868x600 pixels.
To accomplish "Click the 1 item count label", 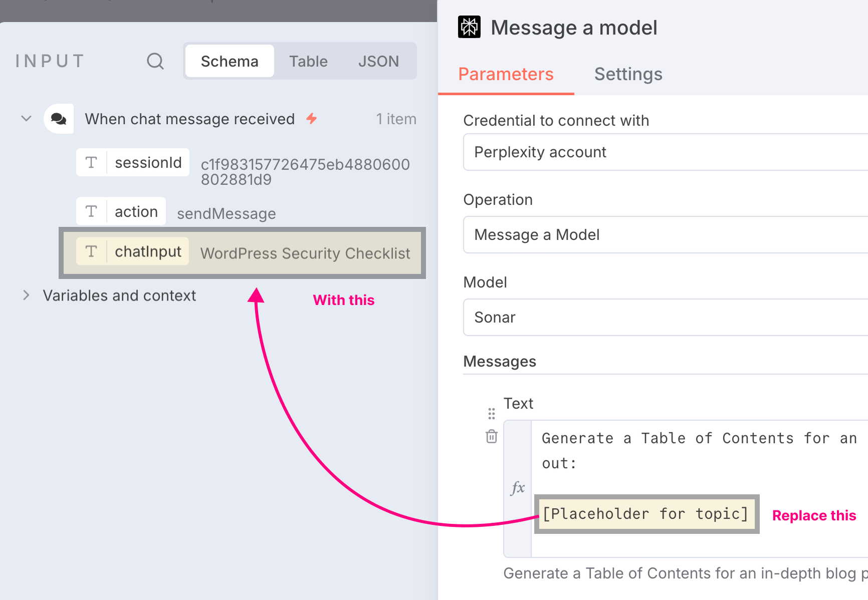I will click(396, 119).
